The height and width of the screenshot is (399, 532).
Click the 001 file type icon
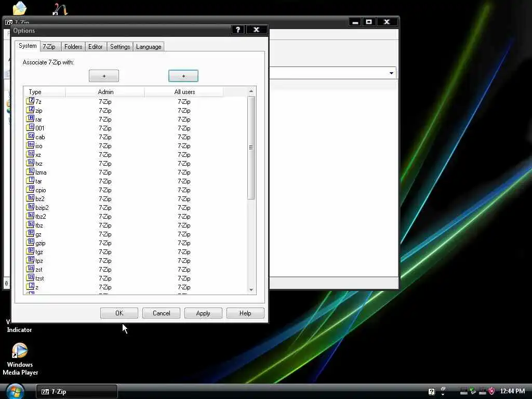tap(30, 128)
